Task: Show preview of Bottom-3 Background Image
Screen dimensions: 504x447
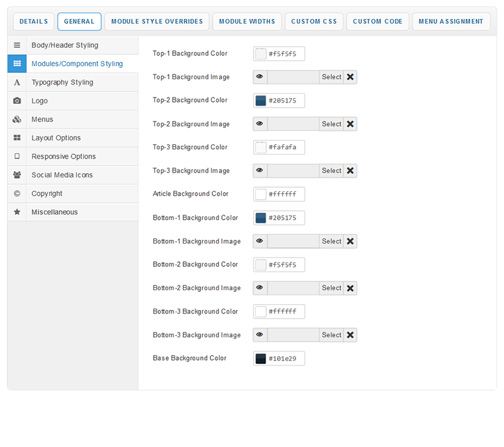Action: [x=260, y=335]
